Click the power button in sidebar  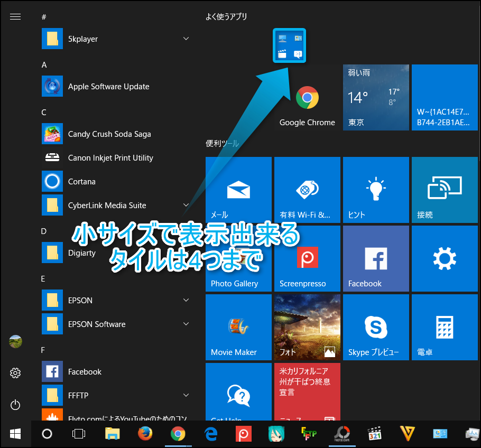pos(15,405)
